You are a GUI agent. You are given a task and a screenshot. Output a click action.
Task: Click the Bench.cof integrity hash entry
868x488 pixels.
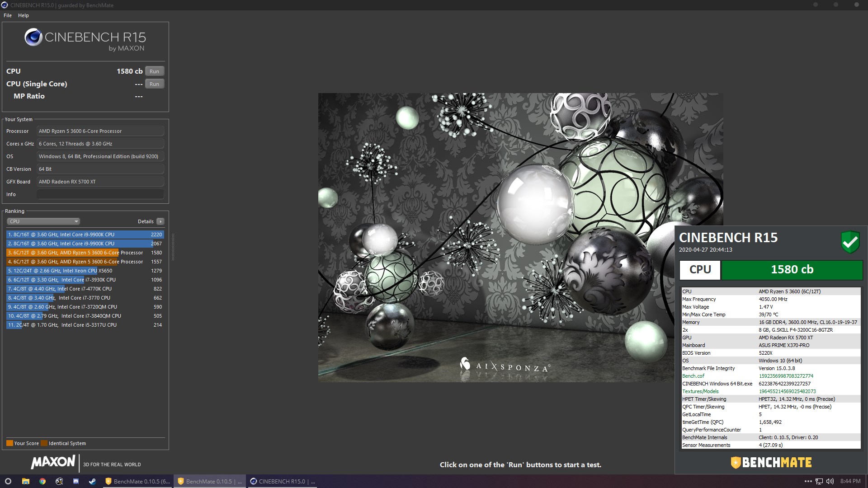(x=771, y=376)
